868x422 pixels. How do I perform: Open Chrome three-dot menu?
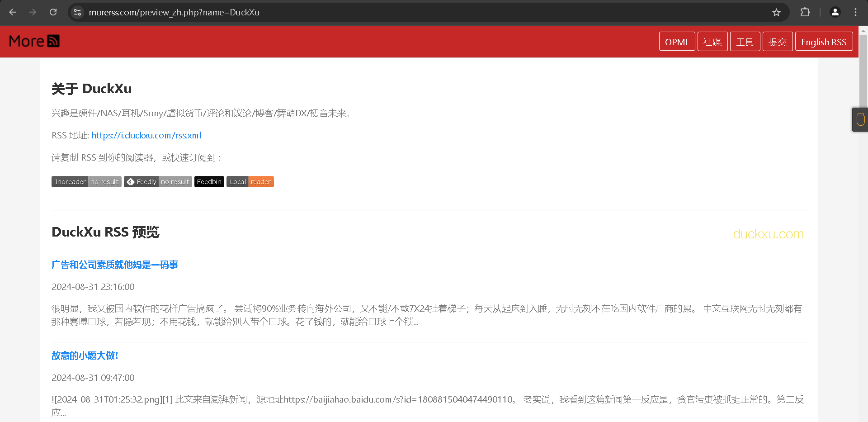pyautogui.click(x=855, y=12)
